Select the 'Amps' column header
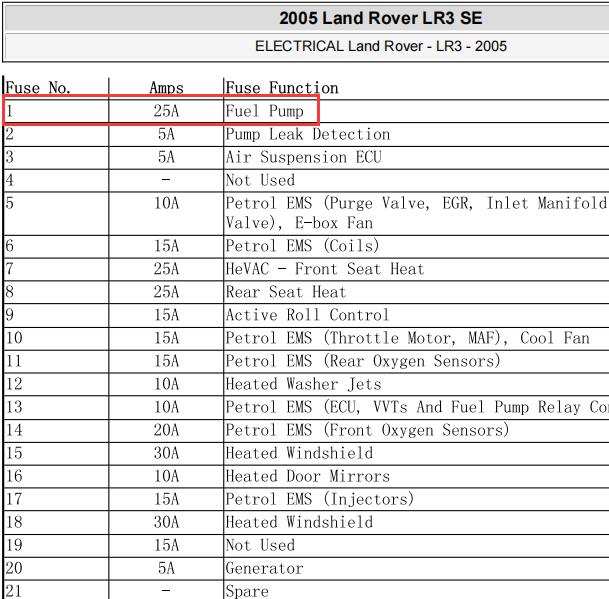The image size is (609, 599). pyautogui.click(x=166, y=89)
